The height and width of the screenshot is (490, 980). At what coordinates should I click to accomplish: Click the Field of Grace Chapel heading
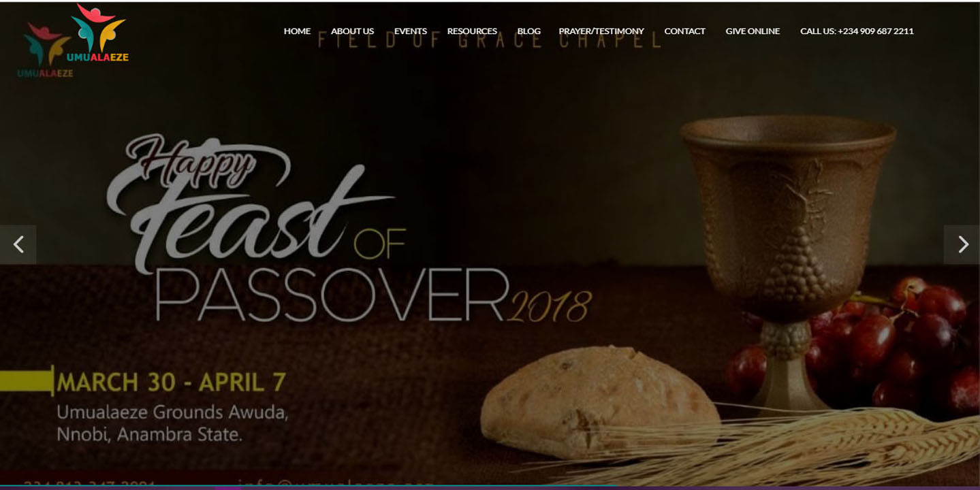(490, 41)
